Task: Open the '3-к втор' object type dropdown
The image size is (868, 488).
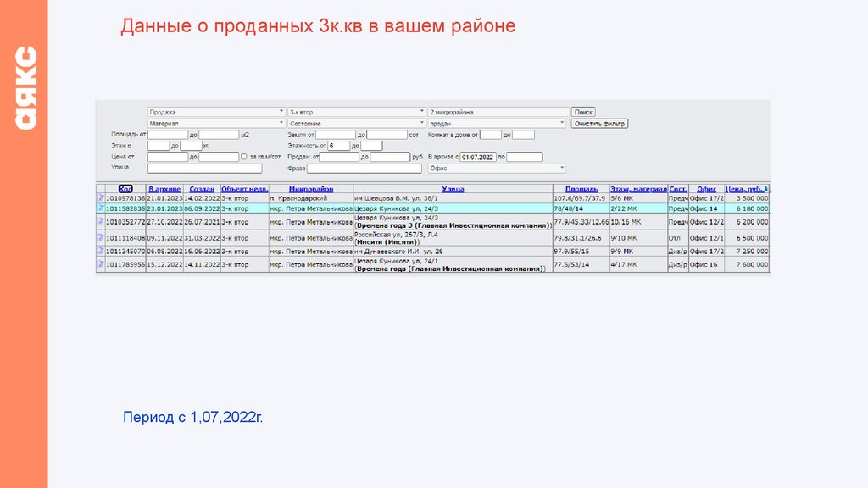Action: 357,112
